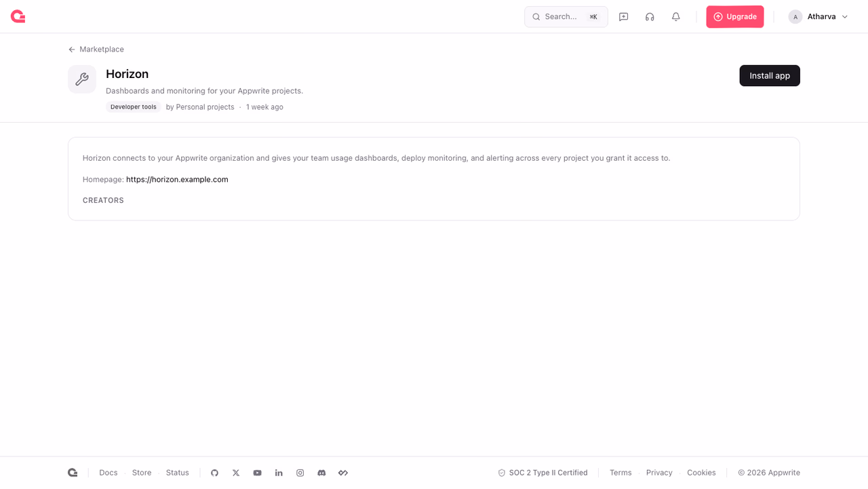Click the © 2026 Appwrite text
The height and width of the screenshot is (489, 868).
point(769,473)
